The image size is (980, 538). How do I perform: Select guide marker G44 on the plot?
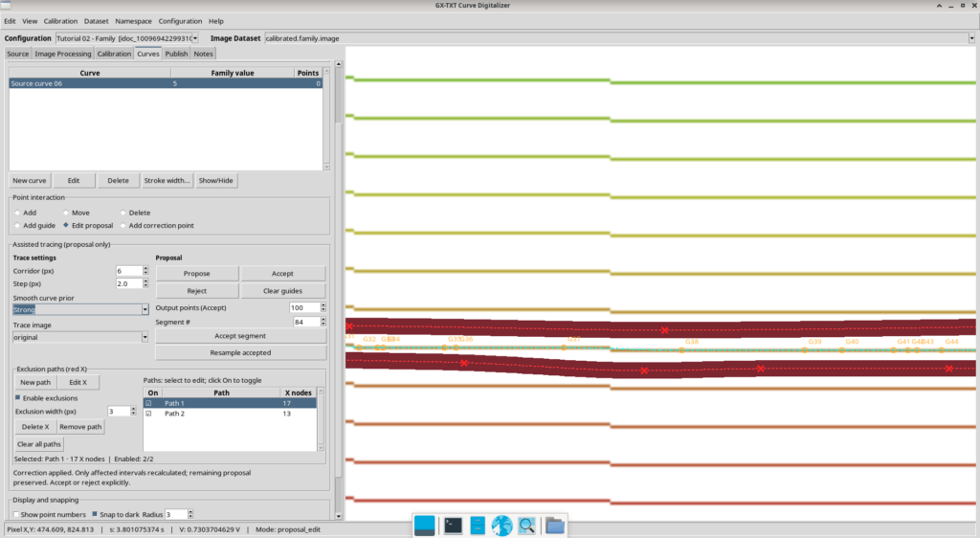(x=942, y=350)
